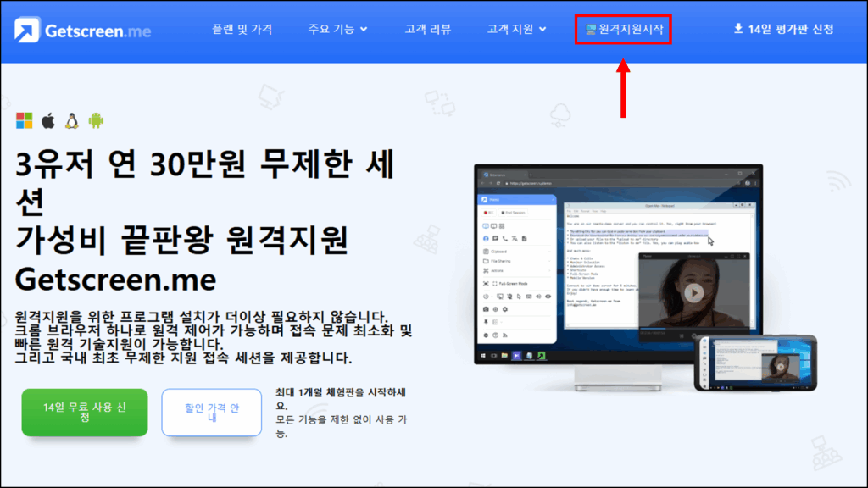Click the smartphone preview image
This screenshot has width=868, height=488.
755,363
